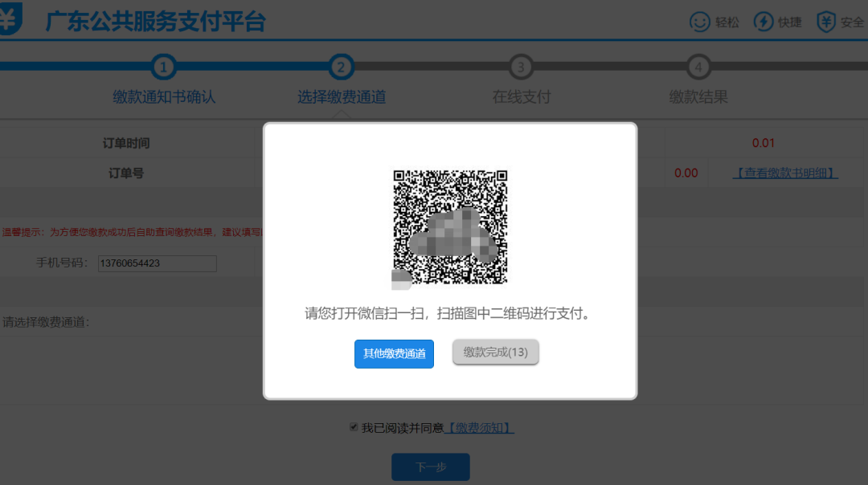Click the 手机号码 phone number field
This screenshot has height=485, width=868.
pos(157,263)
